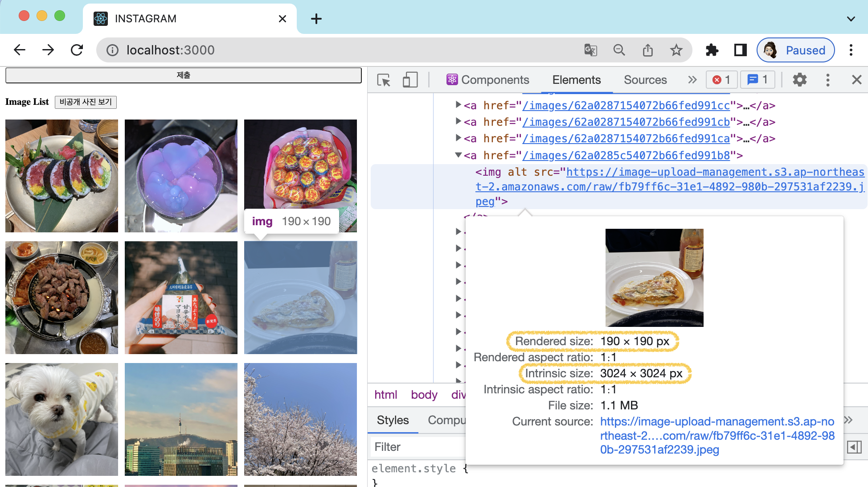Click the share page icon

pos(647,50)
